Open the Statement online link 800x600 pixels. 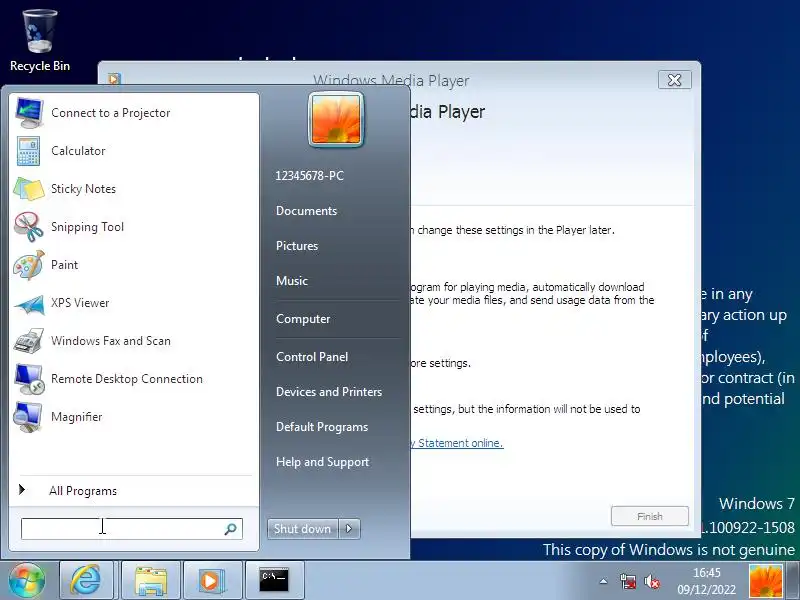point(457,443)
